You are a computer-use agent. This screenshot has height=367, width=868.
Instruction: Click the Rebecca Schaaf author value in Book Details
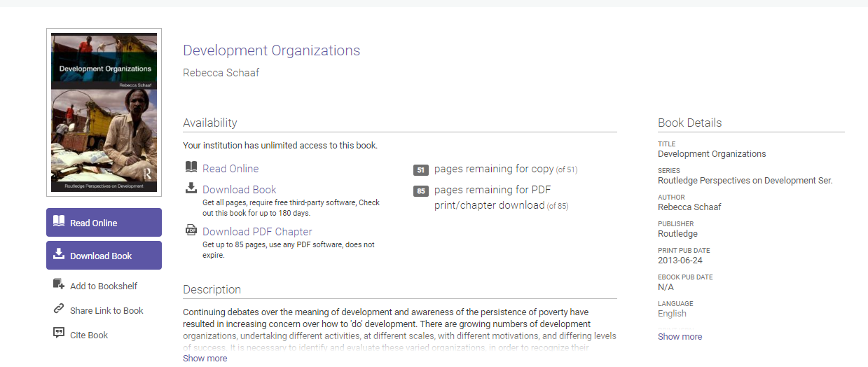point(689,207)
